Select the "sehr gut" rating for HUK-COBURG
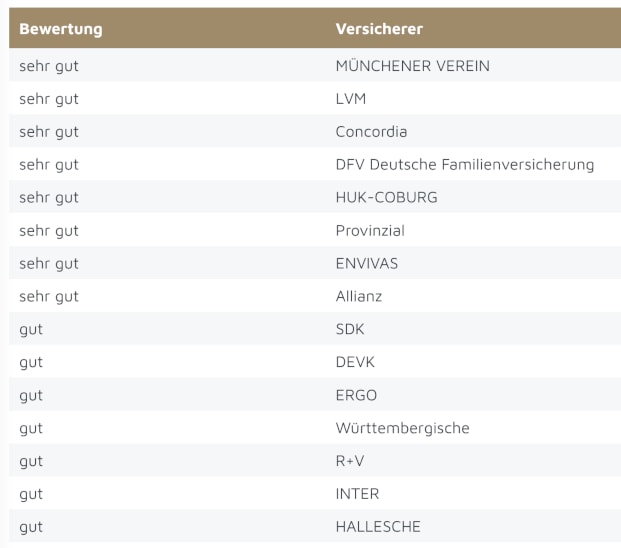The width and height of the screenshot is (621, 548). (x=49, y=197)
